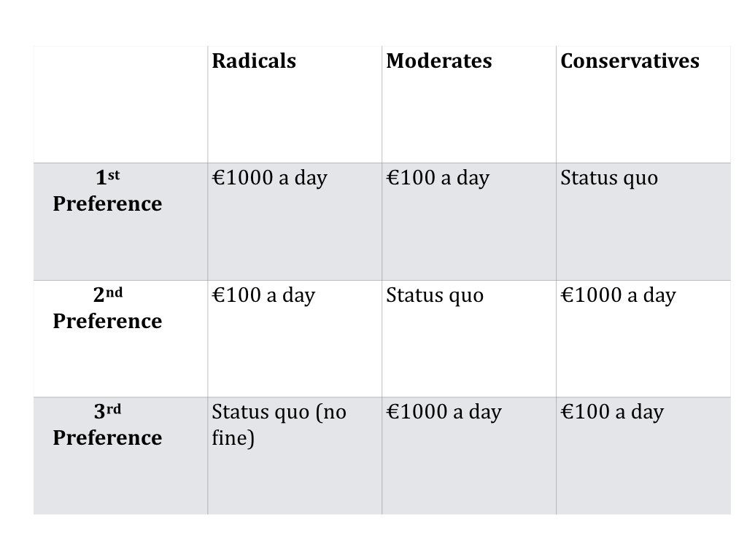Select Conservatives' 3rd preference €100 a day
The width and height of the screenshot is (747, 560).
coord(612,412)
